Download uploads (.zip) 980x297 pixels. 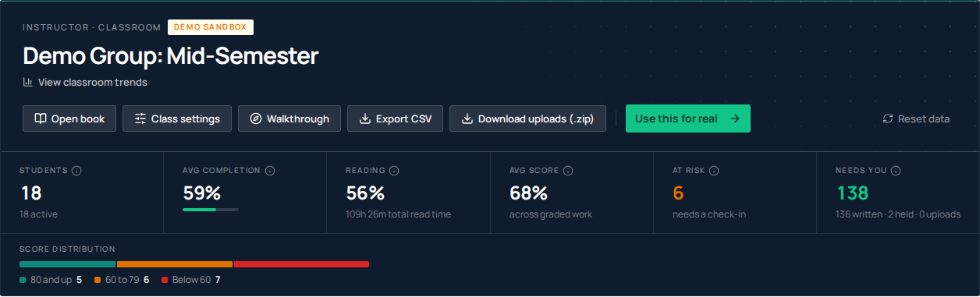coord(527,118)
